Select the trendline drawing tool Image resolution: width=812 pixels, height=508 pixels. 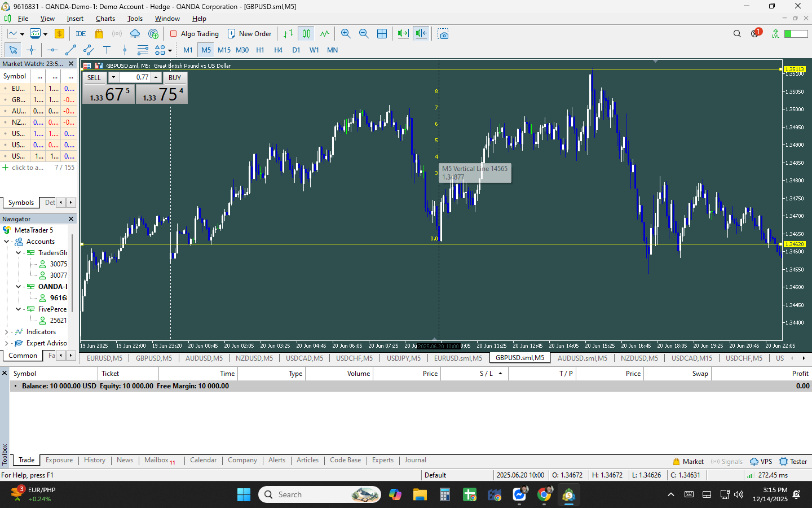[70, 50]
